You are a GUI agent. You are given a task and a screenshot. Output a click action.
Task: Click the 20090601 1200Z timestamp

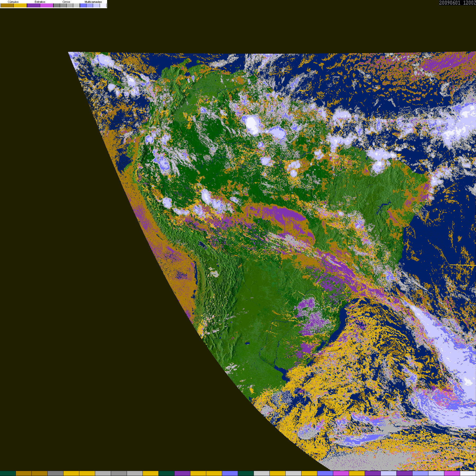pyautogui.click(x=457, y=3)
